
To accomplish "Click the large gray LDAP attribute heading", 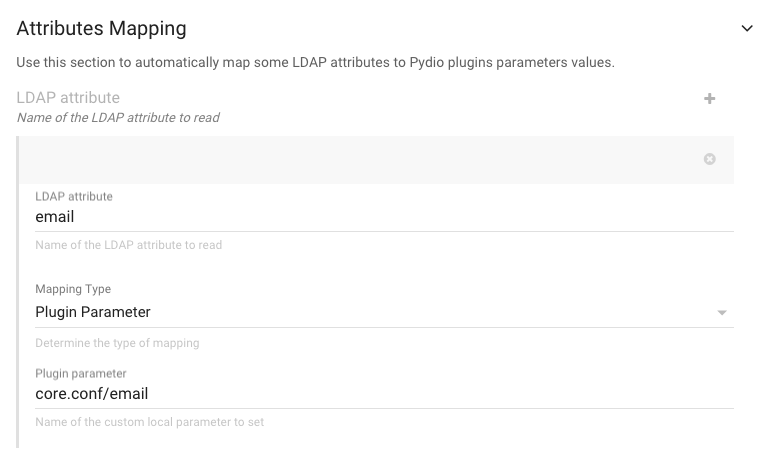I will (x=68, y=98).
